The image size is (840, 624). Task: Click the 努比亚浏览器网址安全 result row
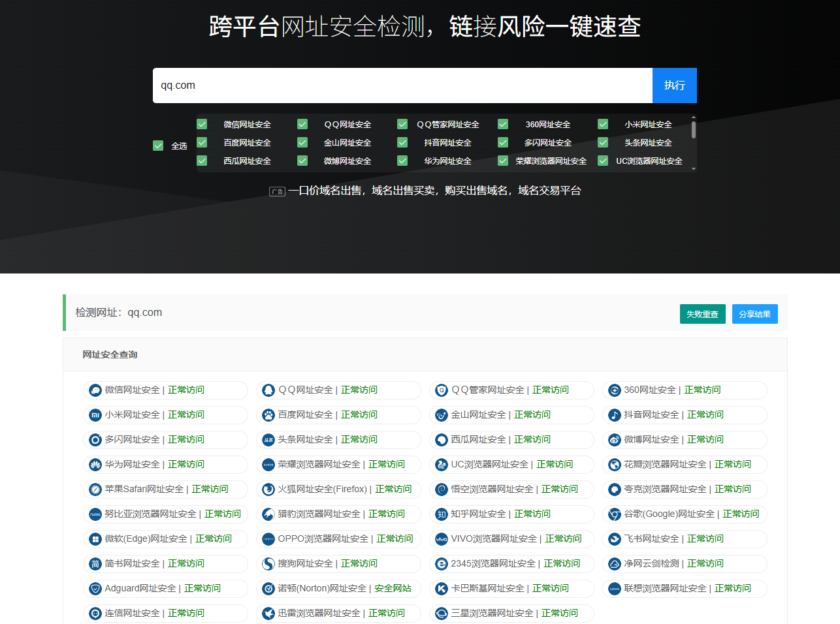(166, 514)
